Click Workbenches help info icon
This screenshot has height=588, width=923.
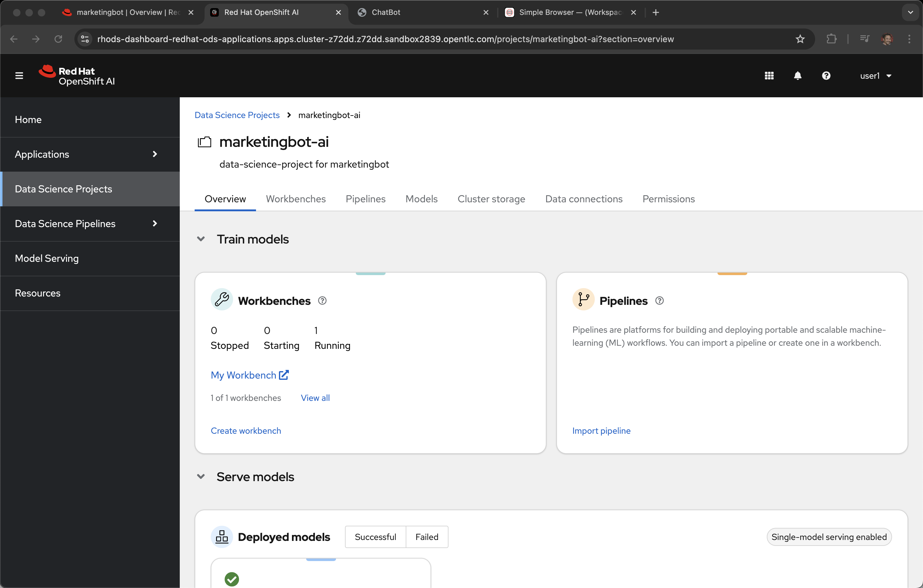(322, 301)
